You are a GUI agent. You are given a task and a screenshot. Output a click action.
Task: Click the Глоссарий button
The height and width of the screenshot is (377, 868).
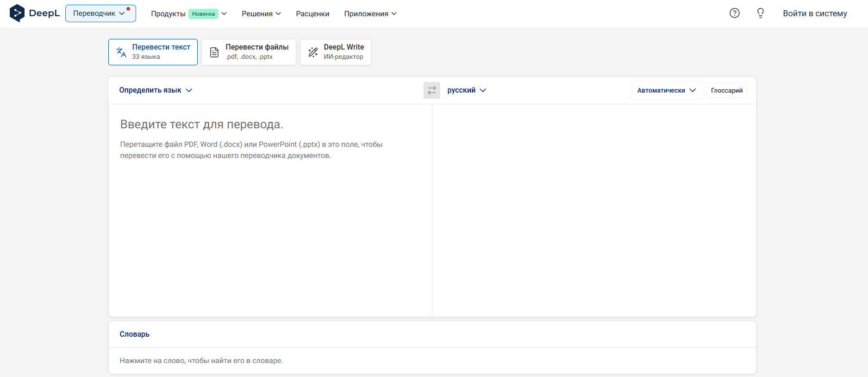[726, 90]
